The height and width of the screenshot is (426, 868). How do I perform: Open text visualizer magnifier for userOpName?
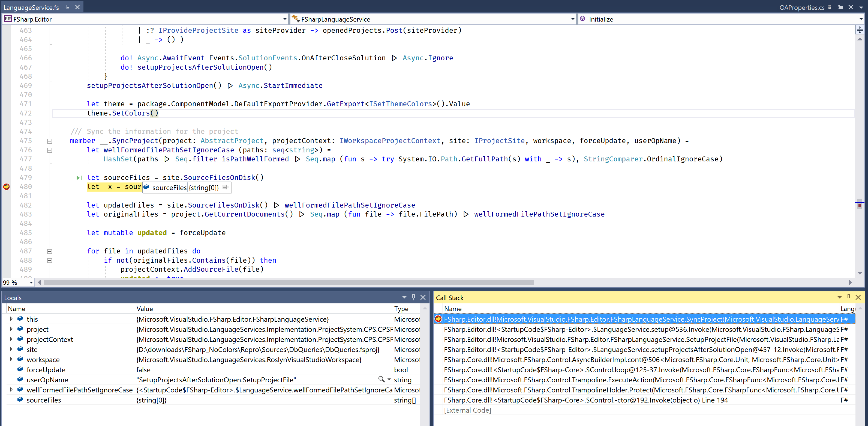381,379
